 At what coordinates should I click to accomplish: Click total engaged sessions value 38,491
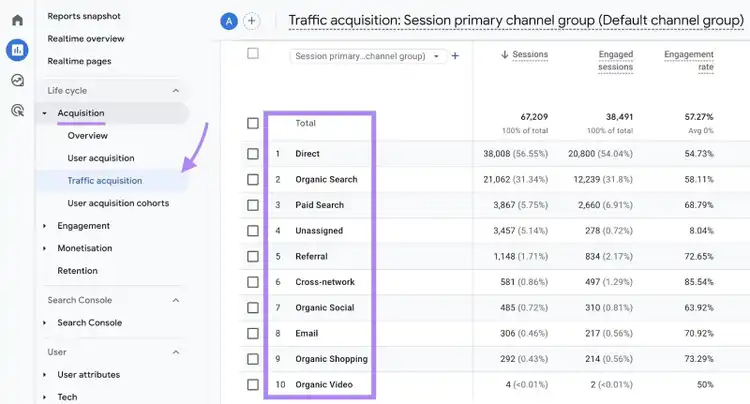(x=619, y=117)
